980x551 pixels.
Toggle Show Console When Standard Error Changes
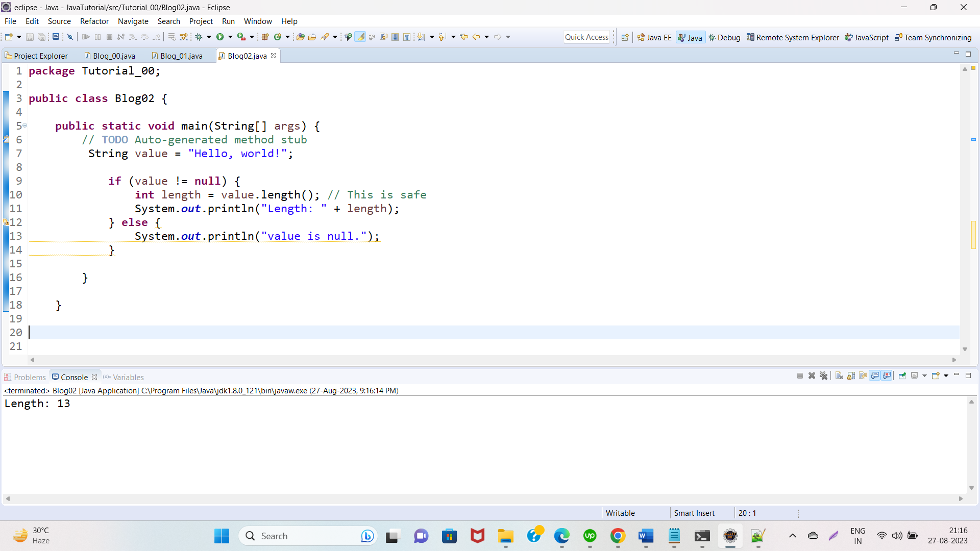pyautogui.click(x=887, y=376)
